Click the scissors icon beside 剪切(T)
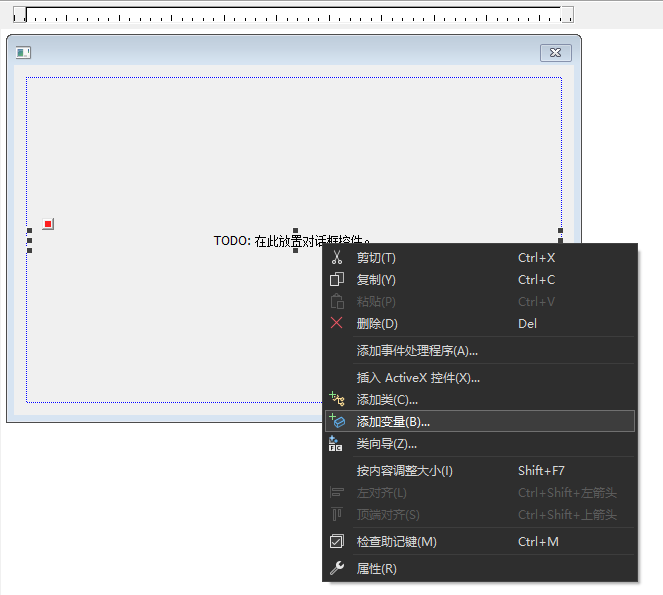Screen dimensions: 663x595 (337, 257)
